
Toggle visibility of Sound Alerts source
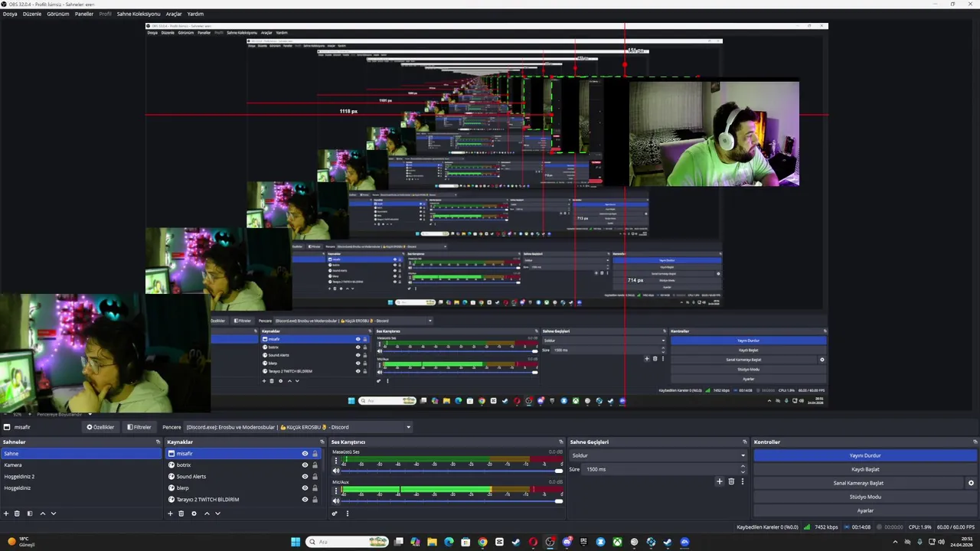(x=305, y=476)
